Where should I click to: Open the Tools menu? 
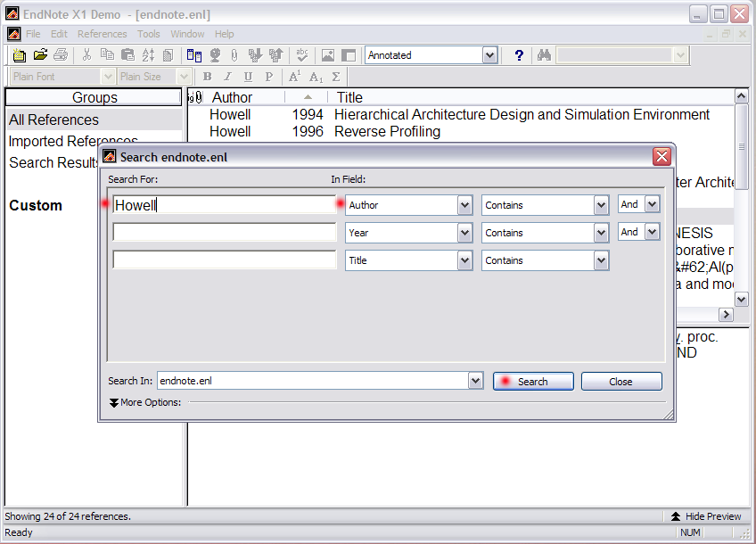tap(149, 34)
